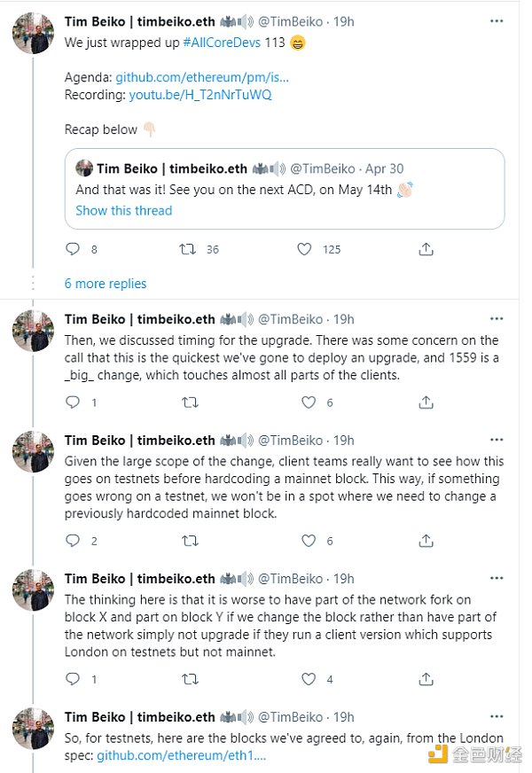Reply to the AllCoreDevs 113 tweet
Image resolution: width=532 pixels, height=773 pixels.
[73, 249]
